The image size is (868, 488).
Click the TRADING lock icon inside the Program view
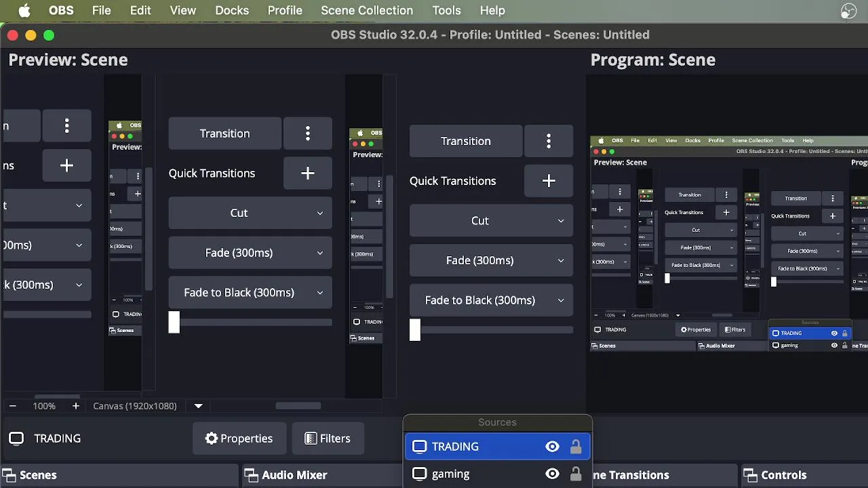coord(845,333)
